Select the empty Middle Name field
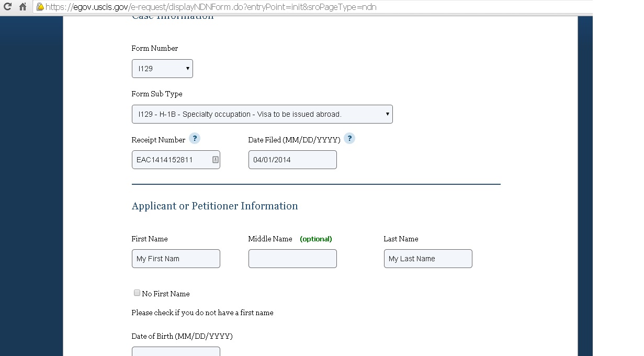Image resolution: width=644 pixels, height=356 pixels. (292, 259)
